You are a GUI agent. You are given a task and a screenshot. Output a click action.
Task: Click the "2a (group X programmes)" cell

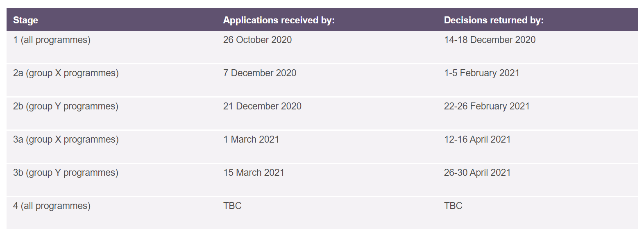click(66, 73)
